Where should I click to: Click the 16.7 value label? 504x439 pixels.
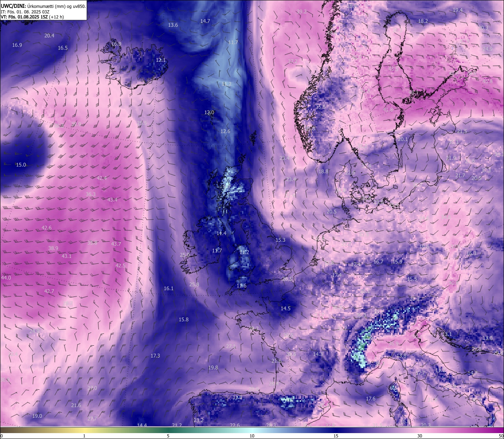[x=378, y=261]
